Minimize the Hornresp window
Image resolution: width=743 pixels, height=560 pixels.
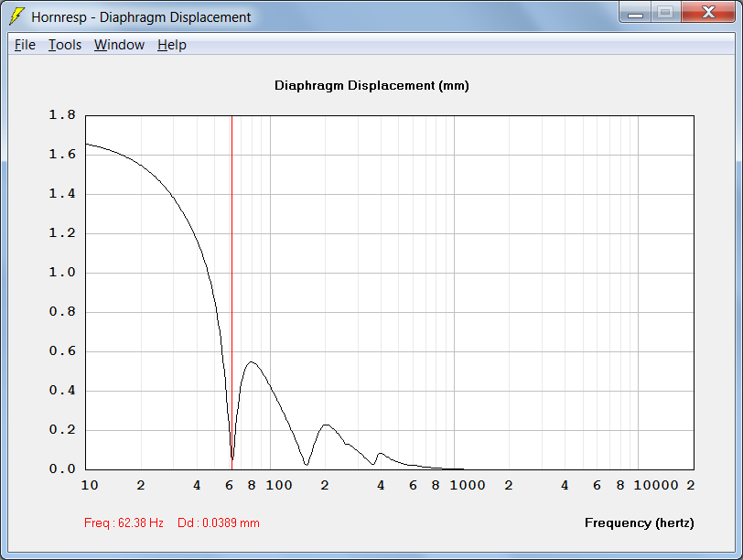(635, 13)
